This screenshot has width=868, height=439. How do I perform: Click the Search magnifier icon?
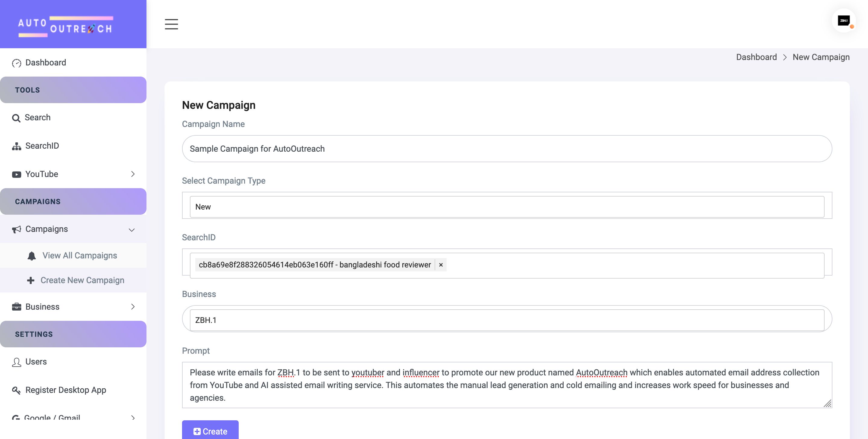[16, 118]
